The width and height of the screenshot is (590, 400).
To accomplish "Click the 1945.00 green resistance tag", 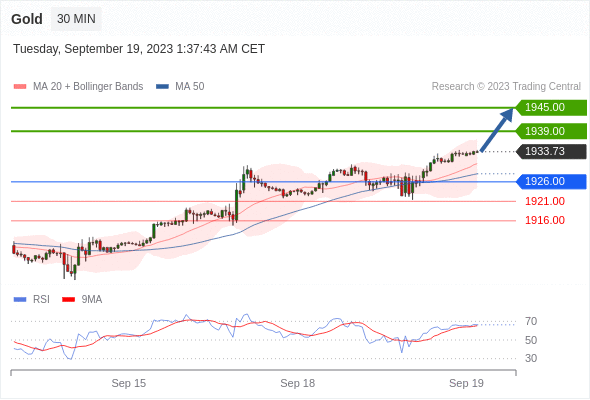I will coord(551,108).
